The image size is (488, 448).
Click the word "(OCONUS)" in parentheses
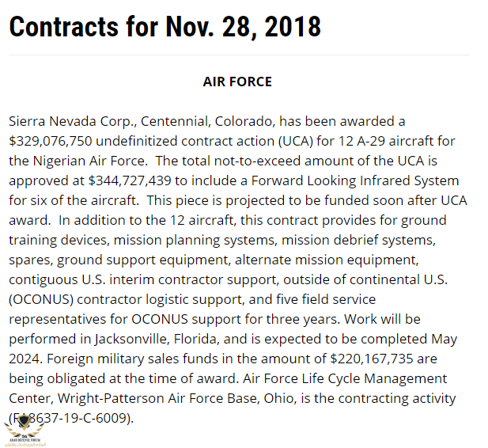tap(41, 300)
